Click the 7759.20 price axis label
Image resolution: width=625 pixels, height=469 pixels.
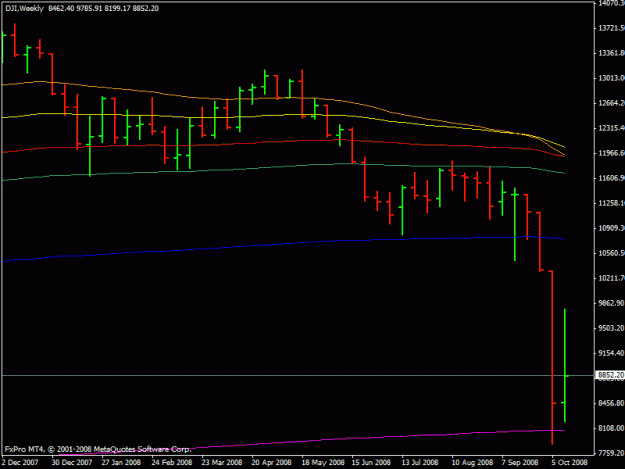[611, 453]
